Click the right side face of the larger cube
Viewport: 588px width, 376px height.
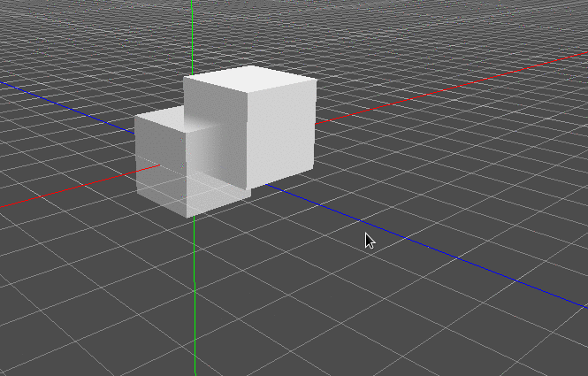click(x=281, y=133)
